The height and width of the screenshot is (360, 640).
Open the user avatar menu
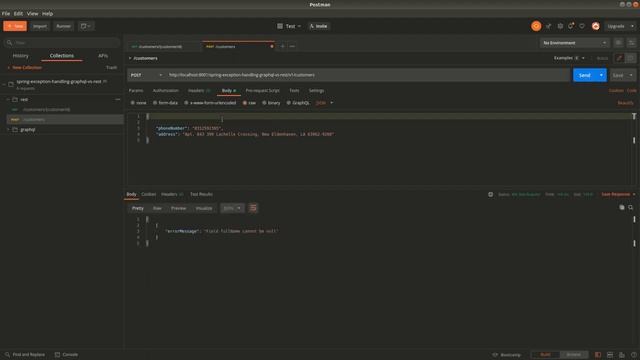[x=596, y=26]
